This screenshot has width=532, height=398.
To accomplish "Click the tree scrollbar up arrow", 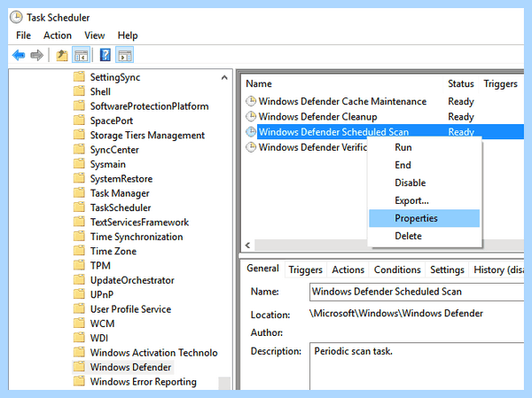I will point(224,78).
